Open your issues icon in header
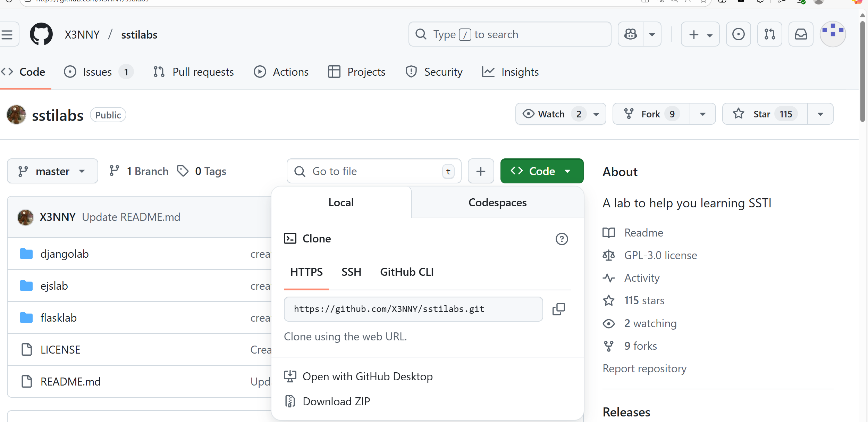 click(738, 34)
